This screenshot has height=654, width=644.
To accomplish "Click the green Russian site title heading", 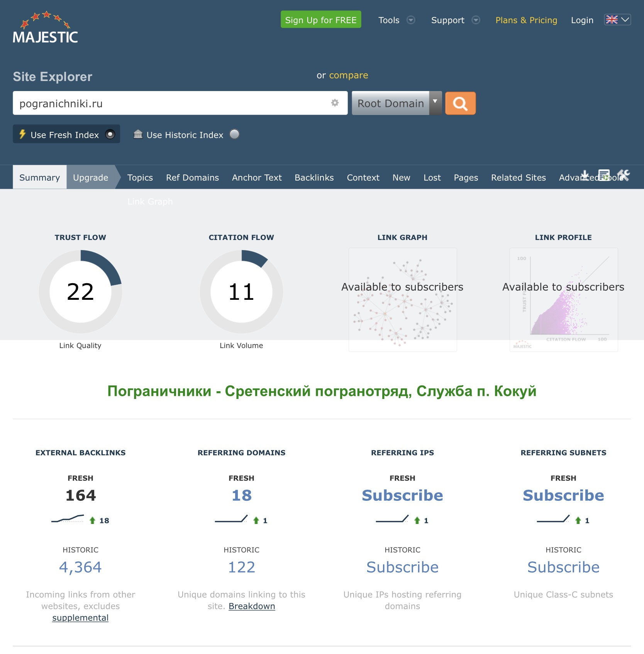I will tap(322, 391).
